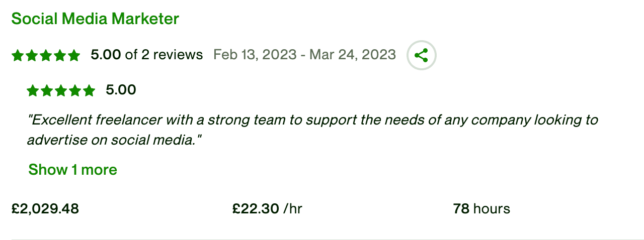Click the £22.30 /hr hourly rate
Viewport: 644px width, 240px height.
pyautogui.click(x=267, y=209)
